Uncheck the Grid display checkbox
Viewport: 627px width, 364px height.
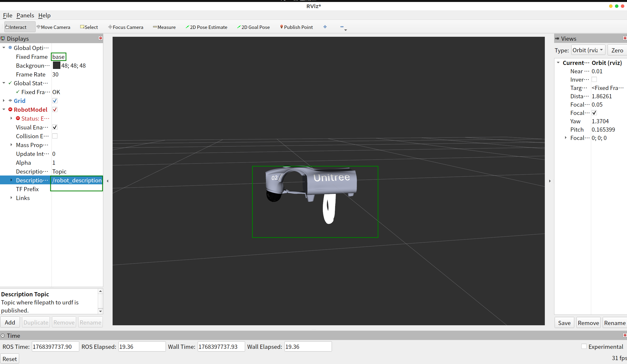[55, 101]
